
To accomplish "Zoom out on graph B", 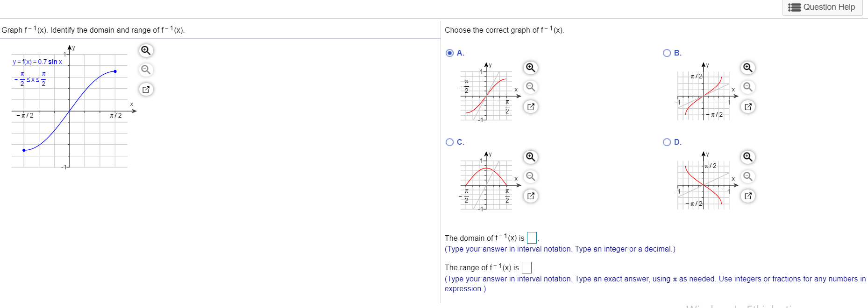I will pyautogui.click(x=747, y=87).
